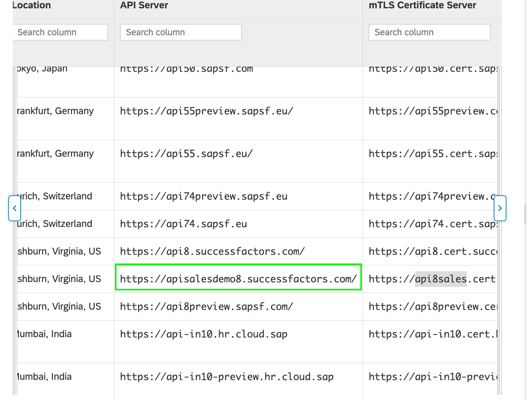532x400 pixels.
Task: Click the right scroll arrow button
Action: pyautogui.click(x=500, y=208)
